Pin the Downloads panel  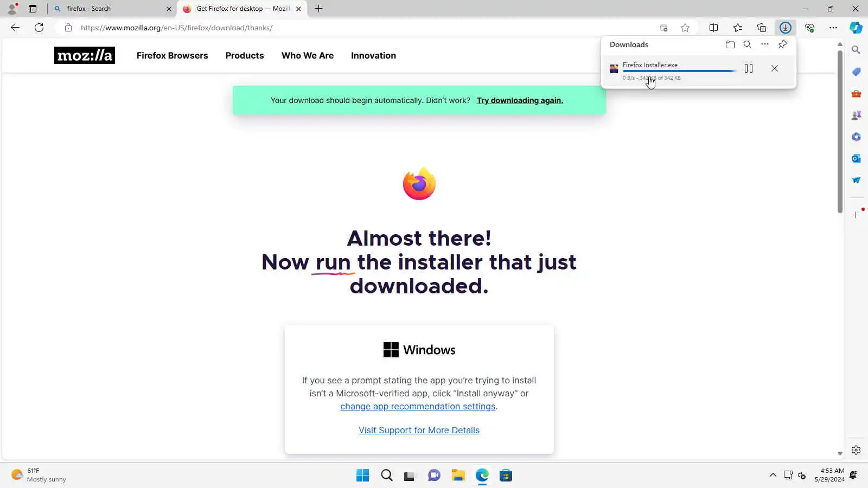click(782, 44)
